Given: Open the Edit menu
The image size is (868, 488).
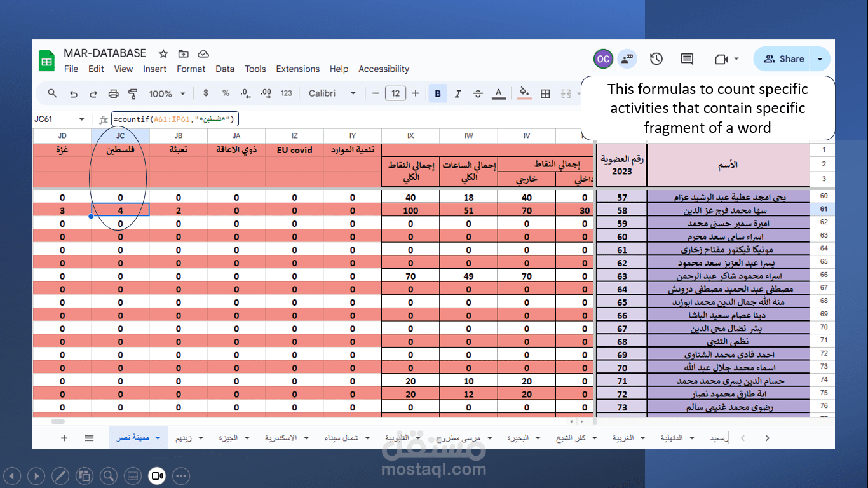Looking at the screenshot, I should (96, 69).
